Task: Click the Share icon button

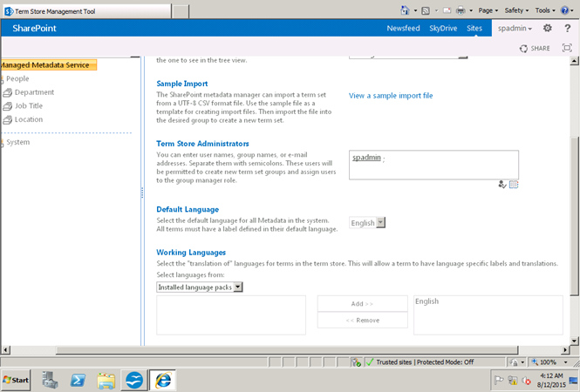Action: (523, 49)
